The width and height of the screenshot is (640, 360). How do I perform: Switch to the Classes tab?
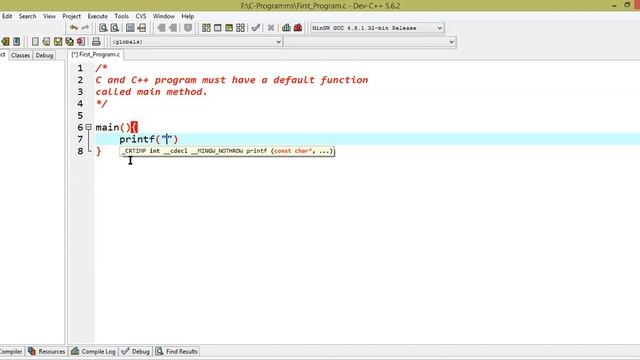[20, 55]
